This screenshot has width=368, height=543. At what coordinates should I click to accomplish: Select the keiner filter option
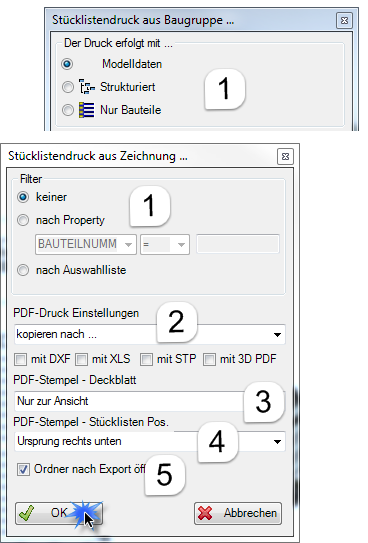click(x=23, y=197)
